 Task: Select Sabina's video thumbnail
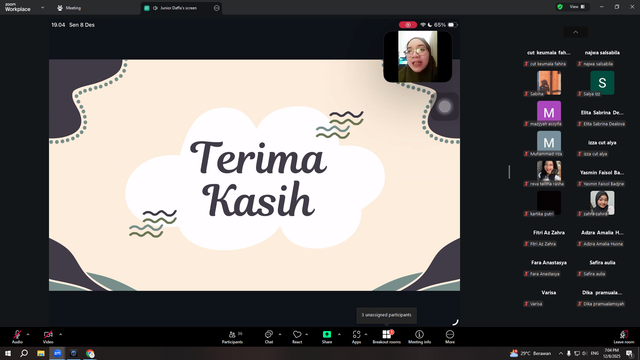[x=549, y=83]
